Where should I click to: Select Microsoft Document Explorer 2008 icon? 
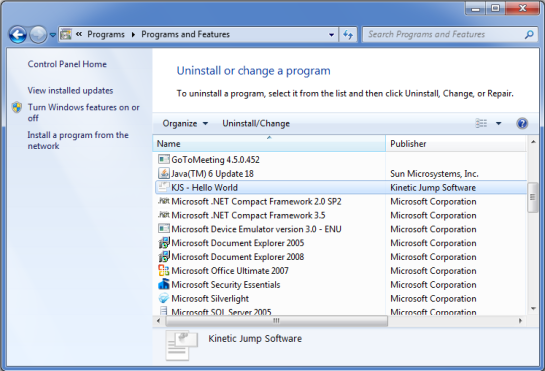point(164,257)
